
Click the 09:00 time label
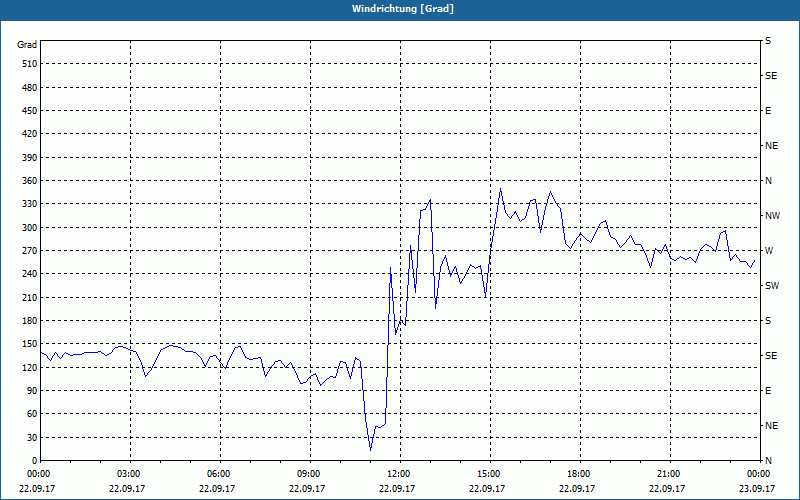coord(308,474)
